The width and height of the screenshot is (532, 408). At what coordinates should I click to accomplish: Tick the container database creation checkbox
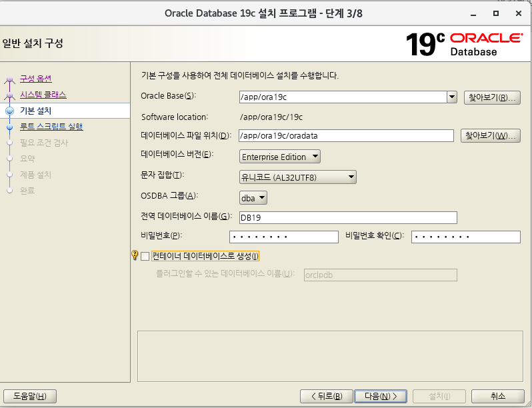tap(145, 257)
